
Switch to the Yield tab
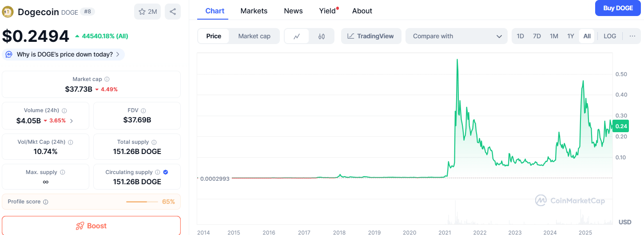[x=327, y=11]
